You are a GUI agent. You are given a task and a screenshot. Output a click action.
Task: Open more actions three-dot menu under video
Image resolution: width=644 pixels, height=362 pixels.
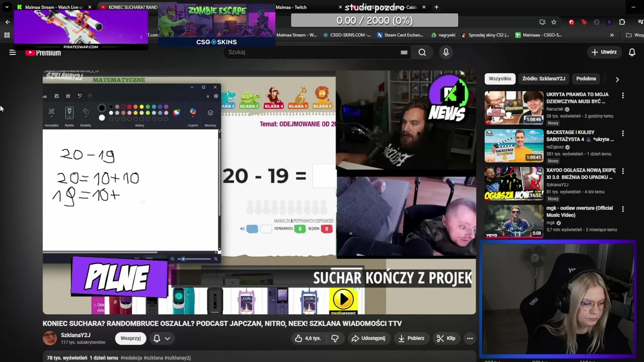[470, 338]
